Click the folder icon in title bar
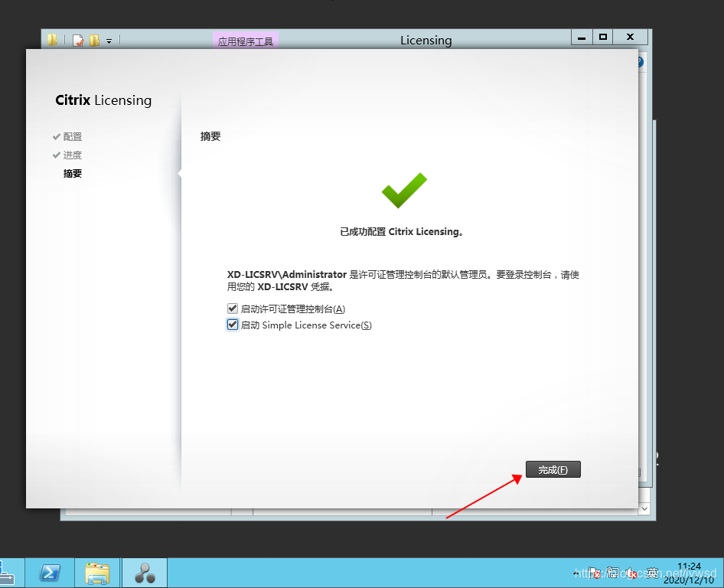This screenshot has width=724, height=588. [x=52, y=41]
